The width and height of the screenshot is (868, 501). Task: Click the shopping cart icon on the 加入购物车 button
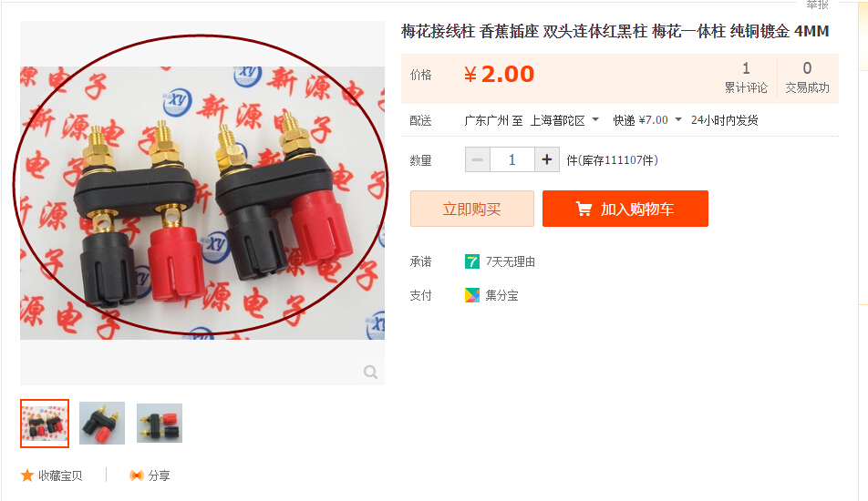click(584, 209)
